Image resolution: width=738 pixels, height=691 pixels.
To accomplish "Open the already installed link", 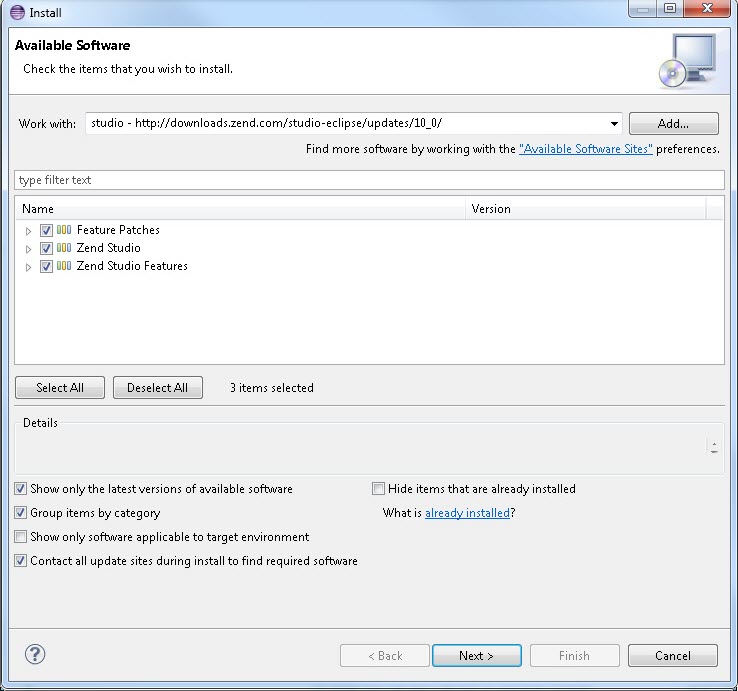I will click(x=467, y=513).
